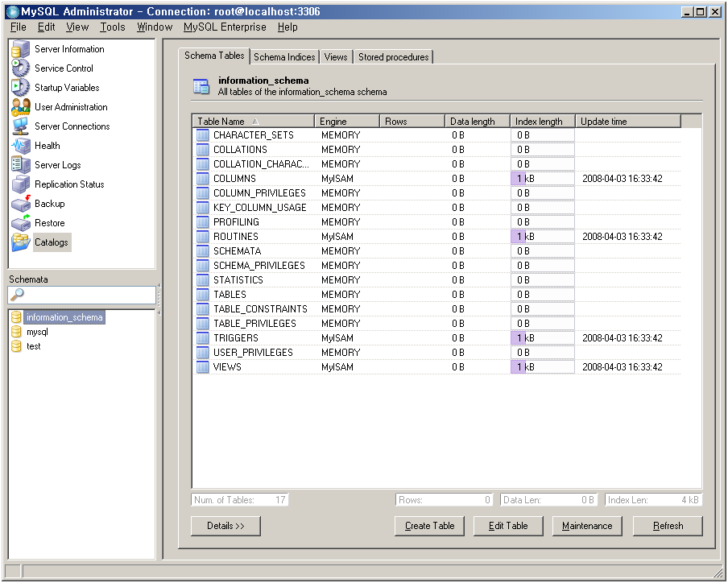Click the Server Logs icon

tap(21, 165)
